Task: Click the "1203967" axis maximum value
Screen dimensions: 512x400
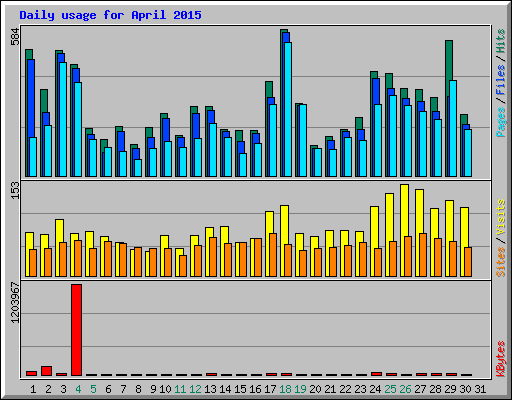Action: tap(15, 303)
